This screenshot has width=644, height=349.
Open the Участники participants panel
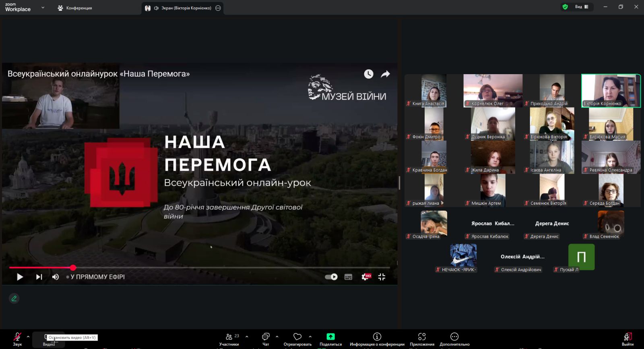(229, 339)
